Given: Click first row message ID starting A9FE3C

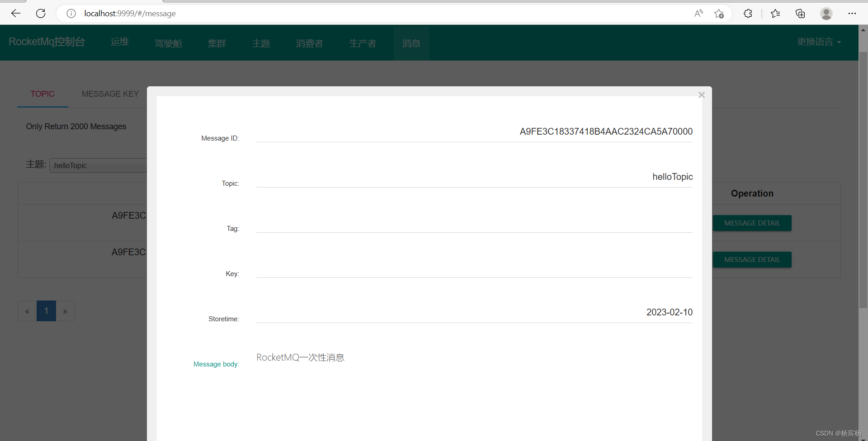Looking at the screenshot, I should pos(129,216).
